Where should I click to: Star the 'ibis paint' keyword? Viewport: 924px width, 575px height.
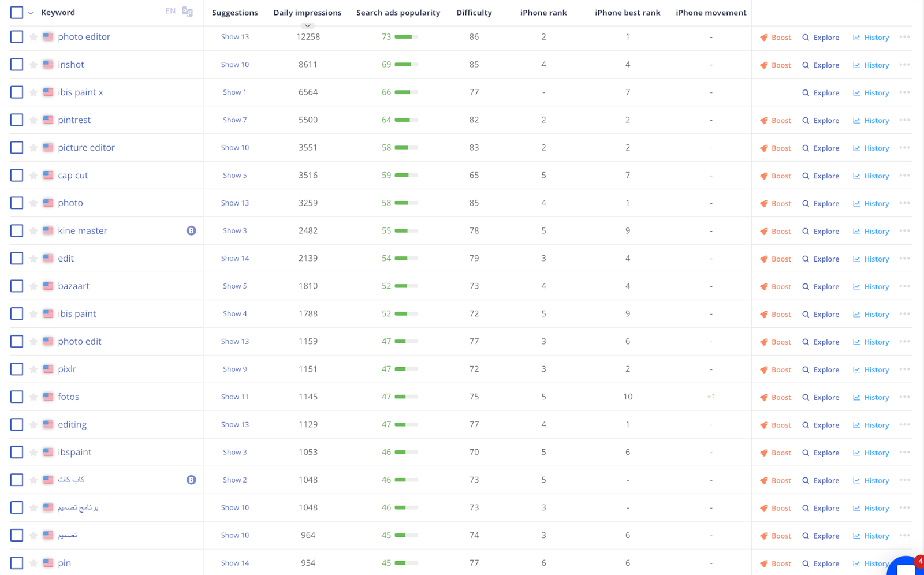click(x=33, y=314)
